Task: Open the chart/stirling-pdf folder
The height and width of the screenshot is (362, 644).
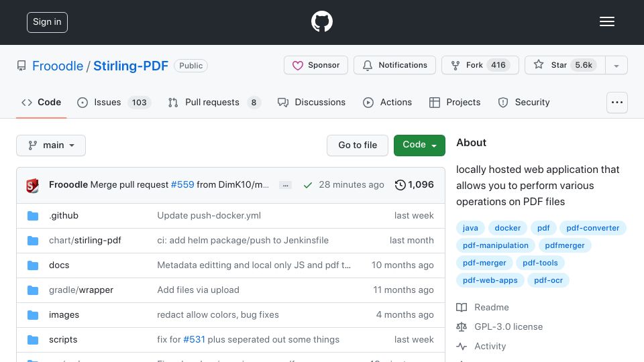Action: [x=85, y=240]
